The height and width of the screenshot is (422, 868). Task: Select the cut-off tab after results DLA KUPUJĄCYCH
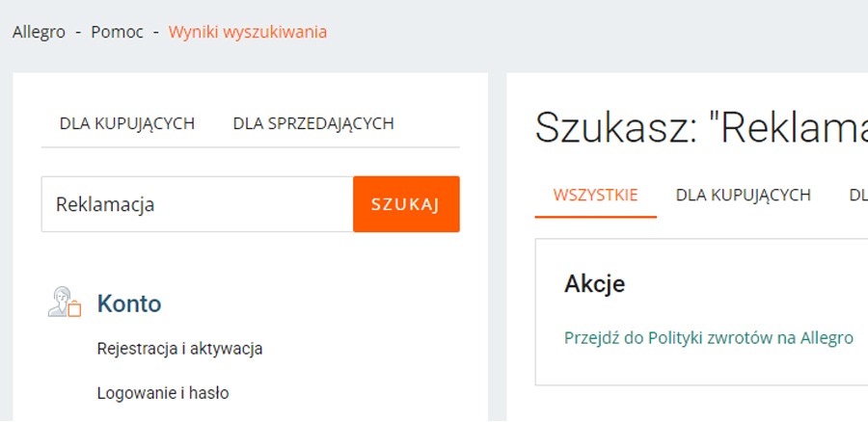click(858, 195)
